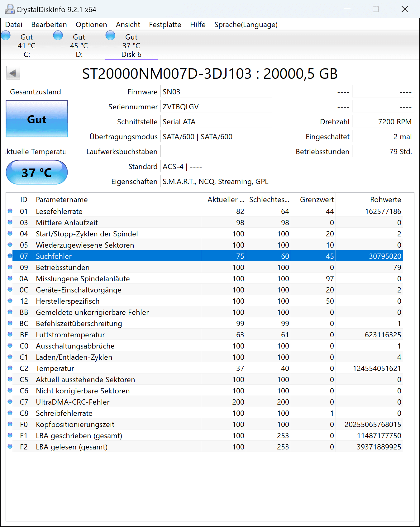This screenshot has width=420, height=527.
Task: Click status dot of Luftstromtemperatur row
Action: tap(10, 335)
